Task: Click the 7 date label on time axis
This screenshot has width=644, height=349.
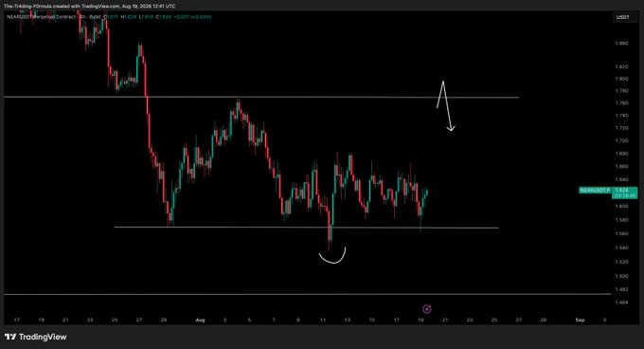Action: pos(274,320)
